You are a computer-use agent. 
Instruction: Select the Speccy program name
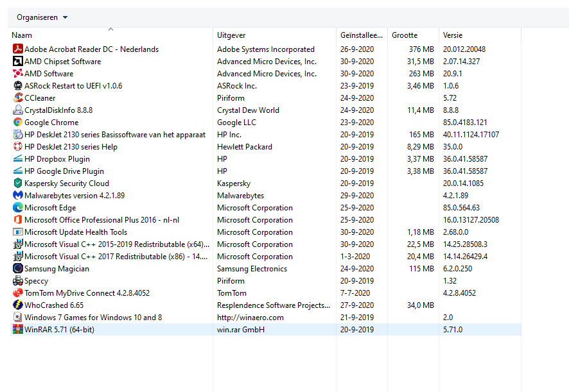click(x=36, y=281)
